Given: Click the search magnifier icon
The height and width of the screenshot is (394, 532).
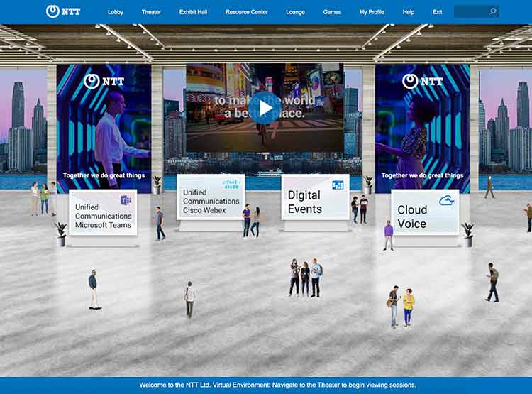Looking at the screenshot, I should coord(492,11).
